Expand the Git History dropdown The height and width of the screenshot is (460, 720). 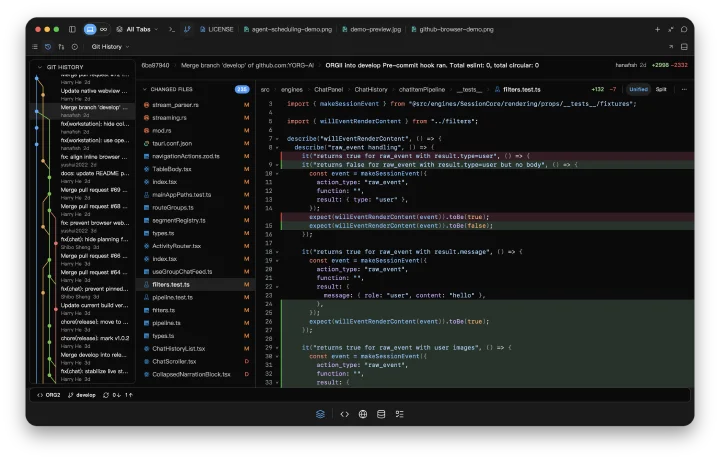click(x=110, y=47)
